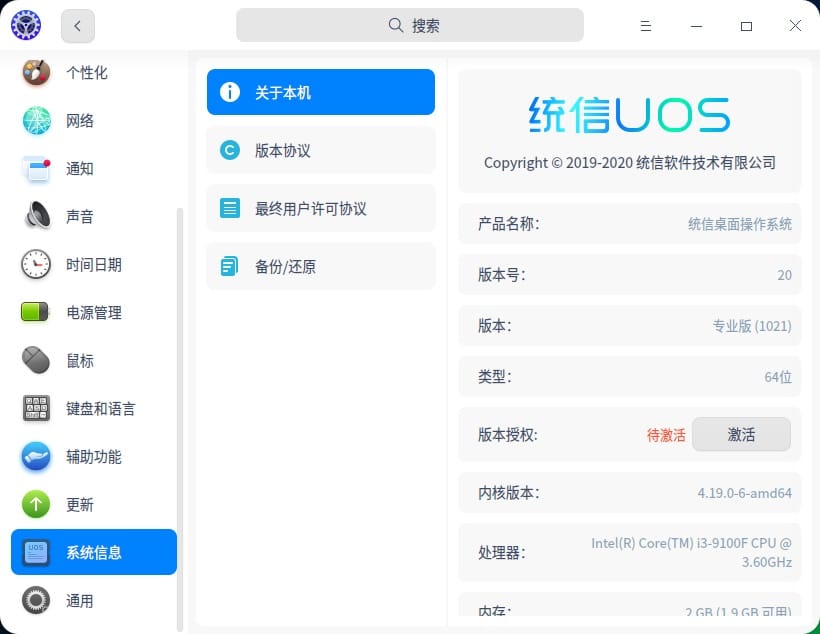Viewport: 820px width, 634px height.
Task: Click the back arrow button
Action: 77,26
